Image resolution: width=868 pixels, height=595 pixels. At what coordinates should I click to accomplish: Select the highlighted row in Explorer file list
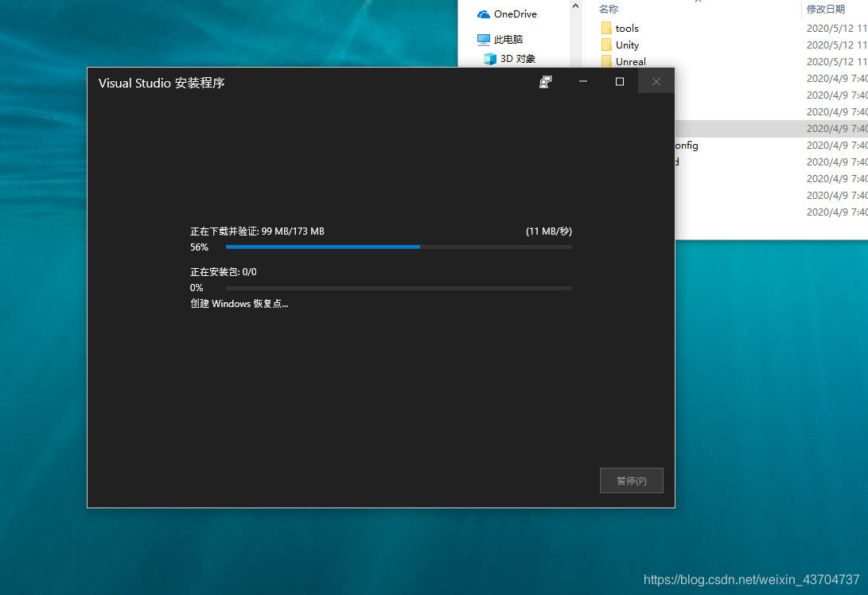[x=771, y=128]
